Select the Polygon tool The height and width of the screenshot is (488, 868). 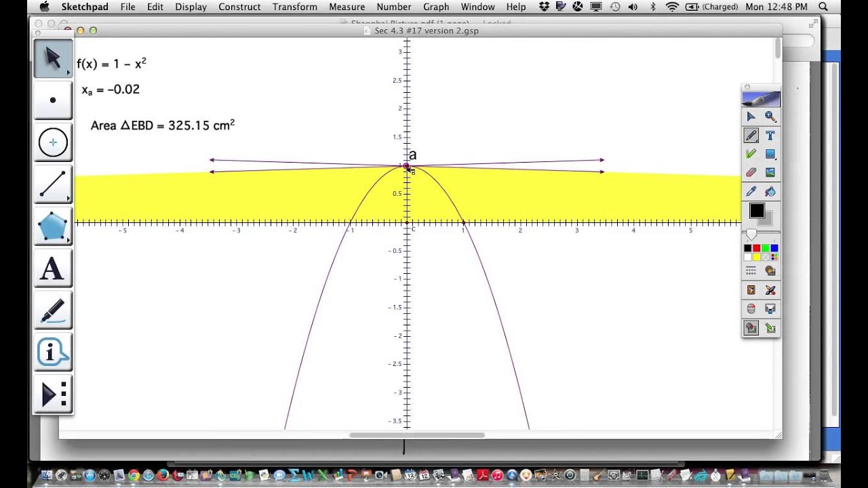point(53,227)
